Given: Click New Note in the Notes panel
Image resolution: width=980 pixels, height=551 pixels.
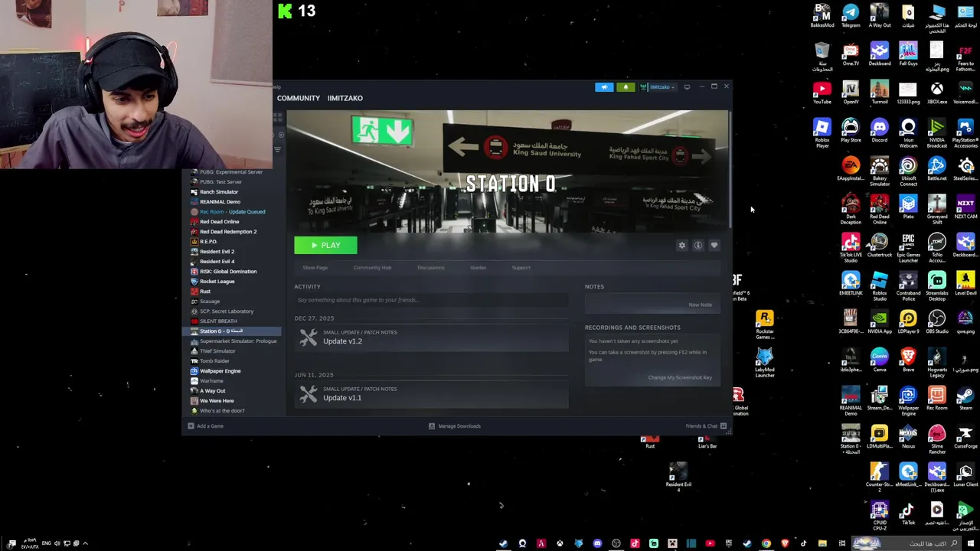Looking at the screenshot, I should tap(700, 305).
